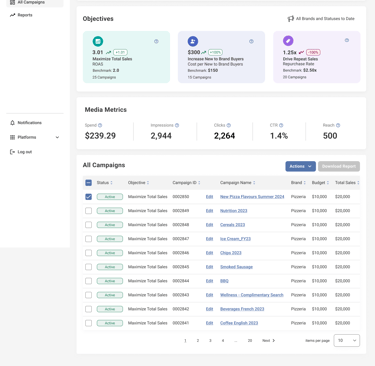Check the Nutrition 2023 campaign checkbox
Viewport: 375px width, 366px height.
tap(88, 211)
